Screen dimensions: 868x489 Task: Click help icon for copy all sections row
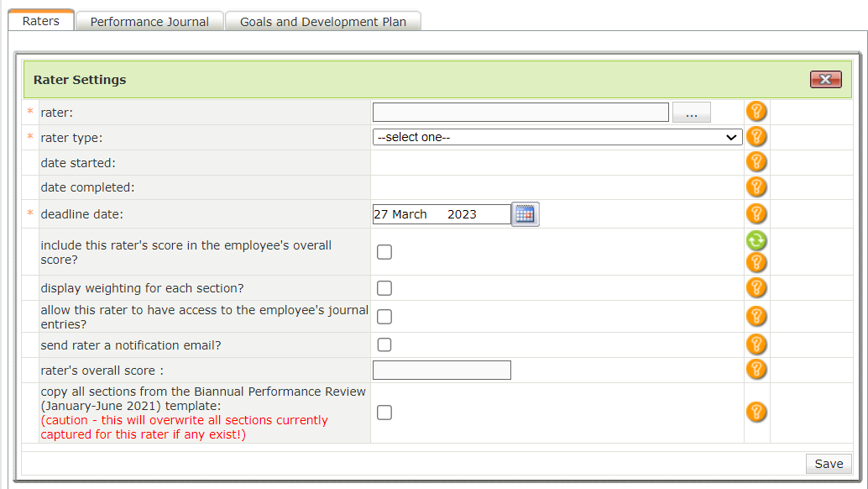click(x=756, y=412)
